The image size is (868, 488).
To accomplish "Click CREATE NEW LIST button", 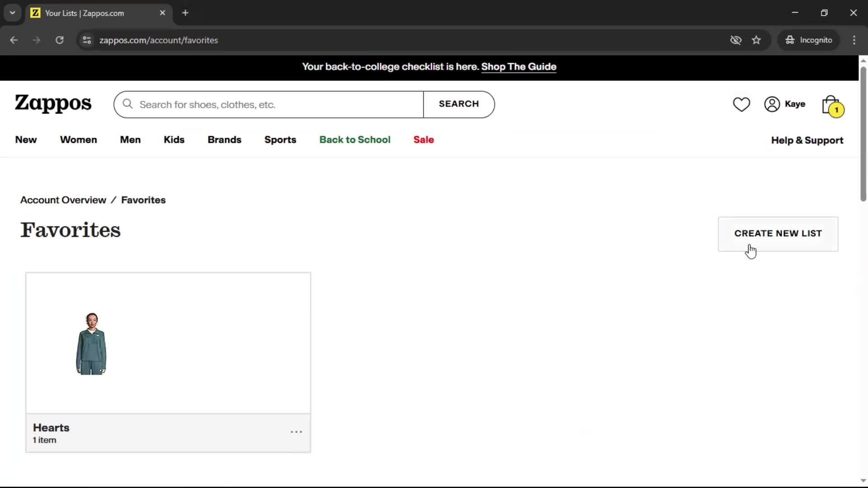I will 778,234.
